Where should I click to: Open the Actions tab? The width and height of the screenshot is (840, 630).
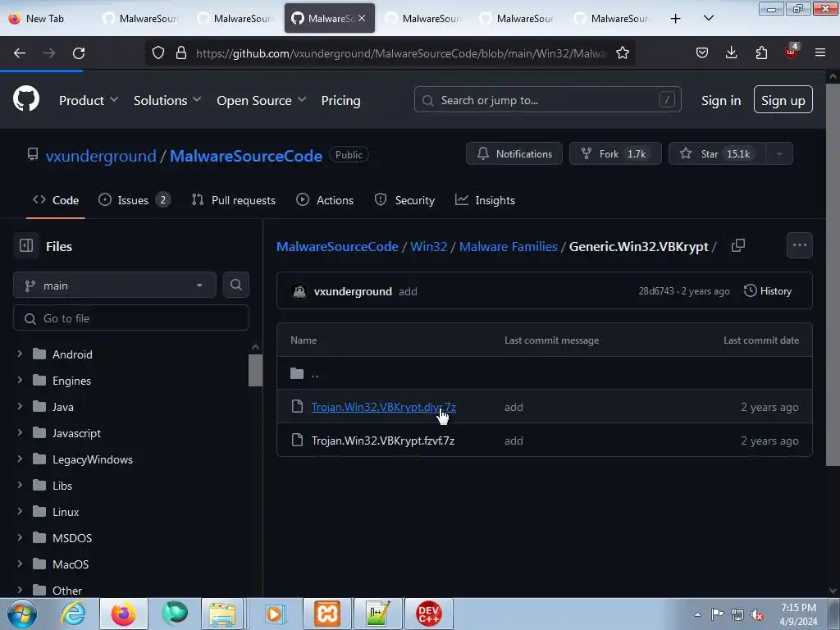(325, 200)
